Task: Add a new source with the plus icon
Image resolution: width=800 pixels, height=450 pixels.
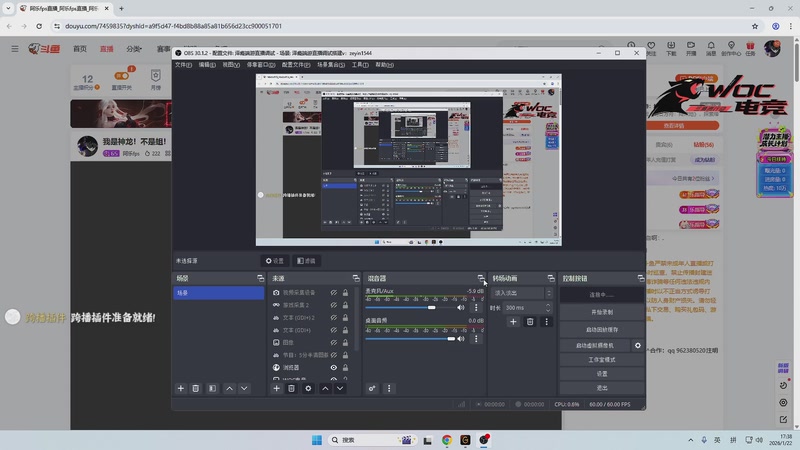Action: tap(277, 388)
